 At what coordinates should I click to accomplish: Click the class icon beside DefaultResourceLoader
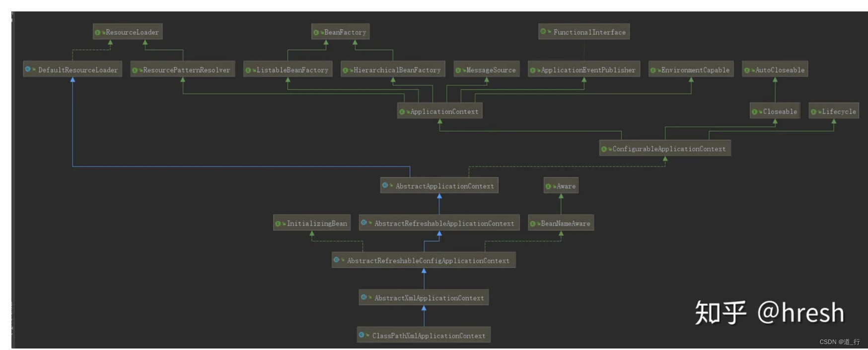pos(28,69)
